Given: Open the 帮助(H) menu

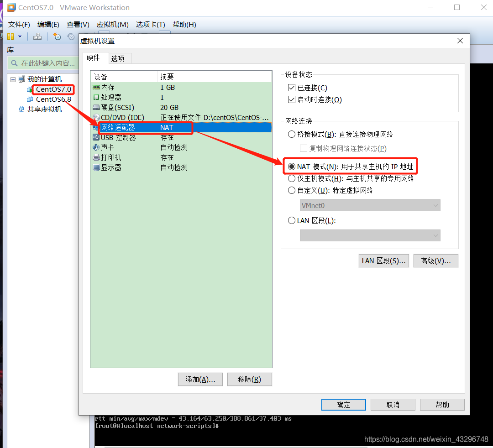Looking at the screenshot, I should [x=184, y=25].
